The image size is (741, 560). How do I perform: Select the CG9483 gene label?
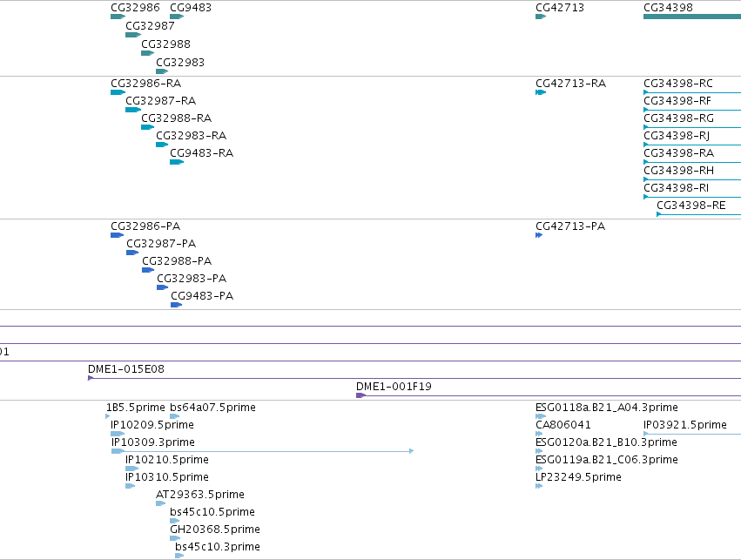click(x=191, y=8)
